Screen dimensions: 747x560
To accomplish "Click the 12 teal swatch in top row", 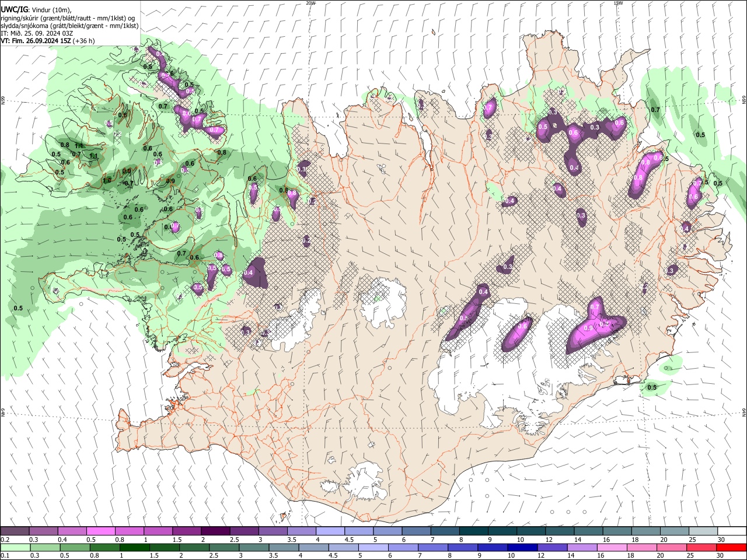I will (560, 531).
